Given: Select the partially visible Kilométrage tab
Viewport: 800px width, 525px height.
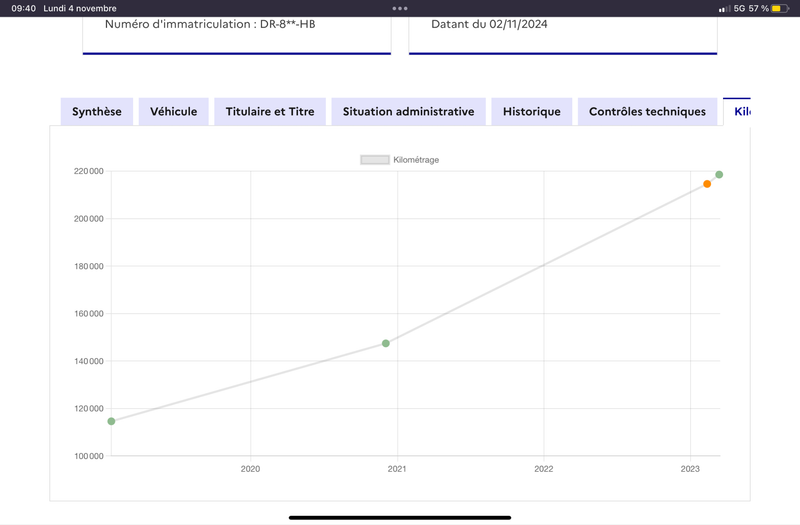Looking at the screenshot, I should click(737, 111).
